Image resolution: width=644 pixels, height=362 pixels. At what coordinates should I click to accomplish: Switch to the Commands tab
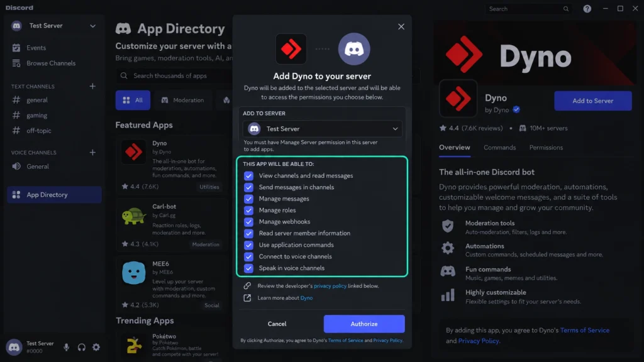(x=499, y=147)
